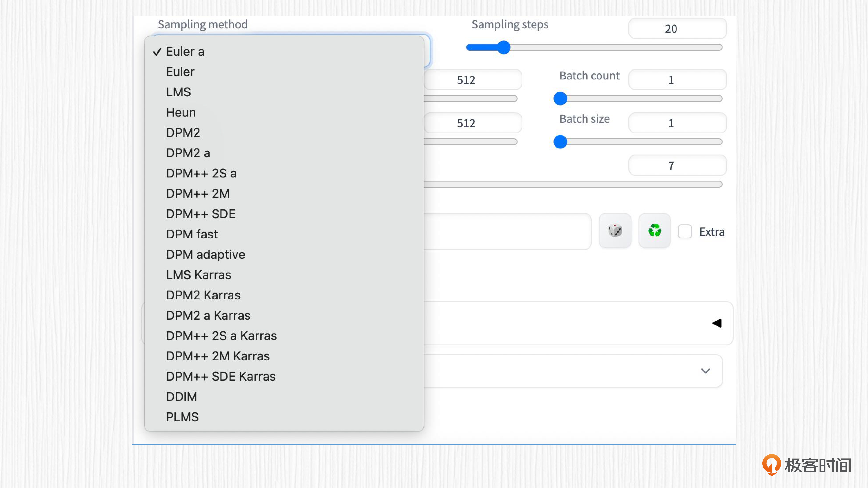Select DPM++ SDE Karras option
This screenshot has height=488, width=868.
221,376
